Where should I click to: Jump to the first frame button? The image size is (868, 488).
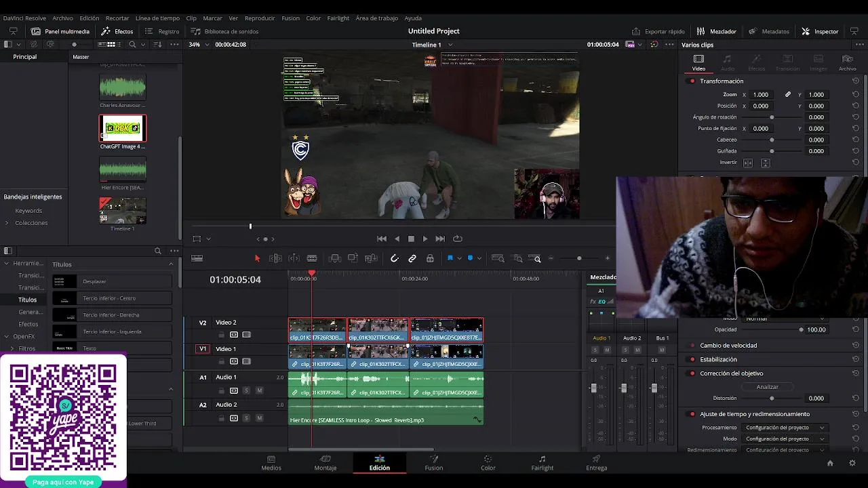point(382,239)
